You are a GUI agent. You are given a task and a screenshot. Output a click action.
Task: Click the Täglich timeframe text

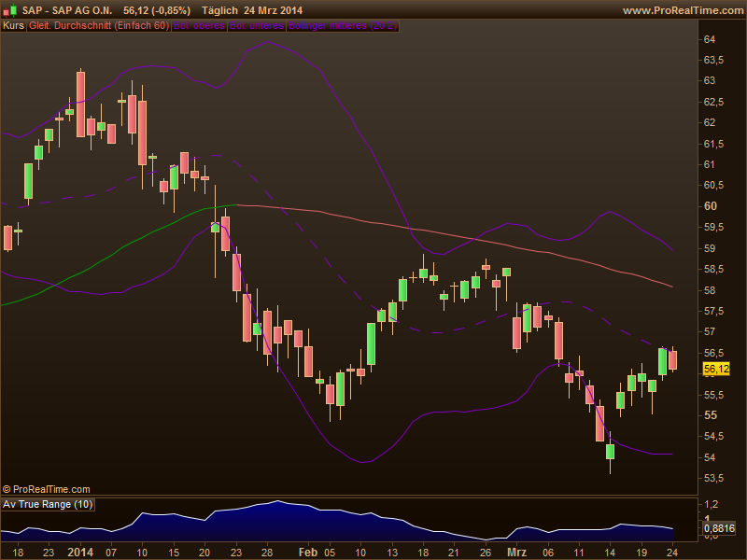tap(219, 10)
